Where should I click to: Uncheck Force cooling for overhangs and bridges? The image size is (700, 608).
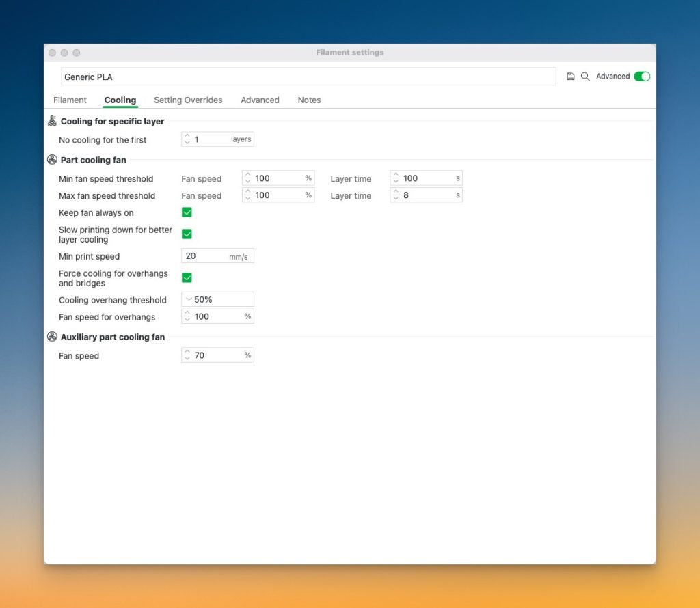coord(187,278)
